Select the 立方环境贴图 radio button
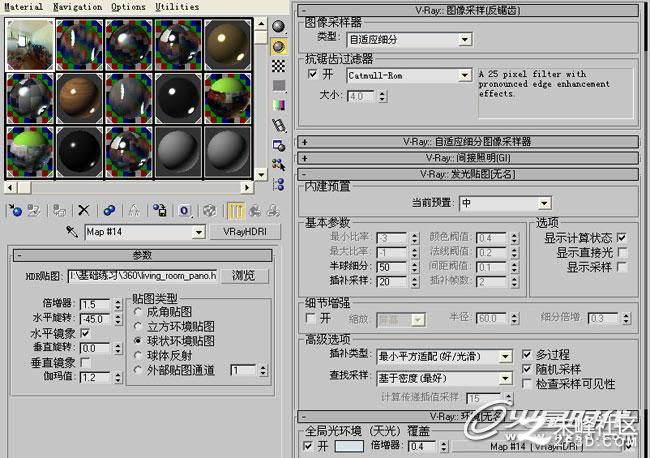 [x=138, y=326]
